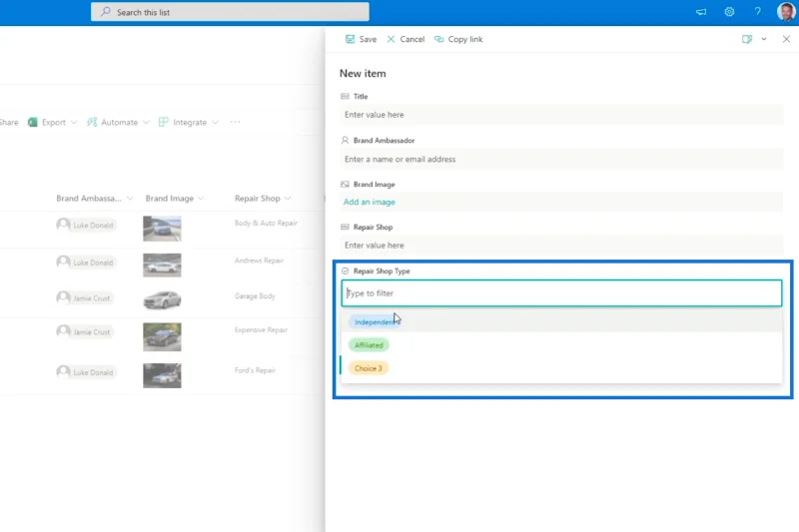Image resolution: width=799 pixels, height=532 pixels.
Task: Click the Ford's Repair cell
Action: click(255, 370)
